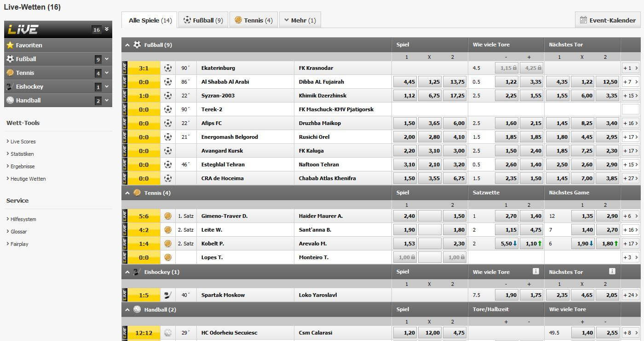
Task: Select odds 4,45 for Al Shabab Al Arabi
Action: coord(405,82)
